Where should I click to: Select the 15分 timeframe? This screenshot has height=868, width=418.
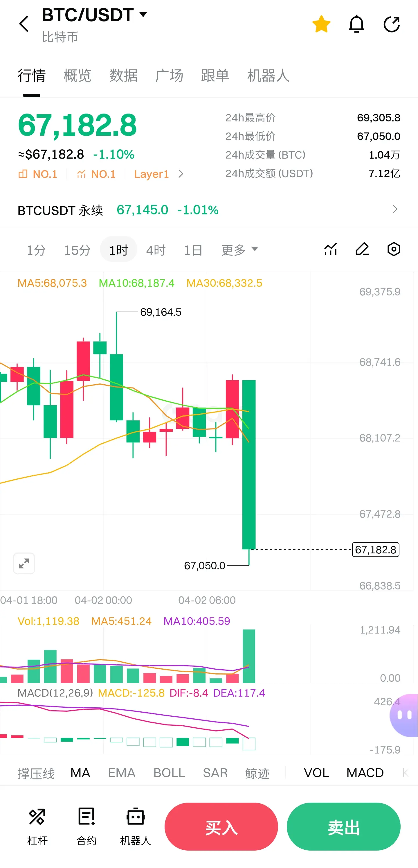pyautogui.click(x=78, y=250)
